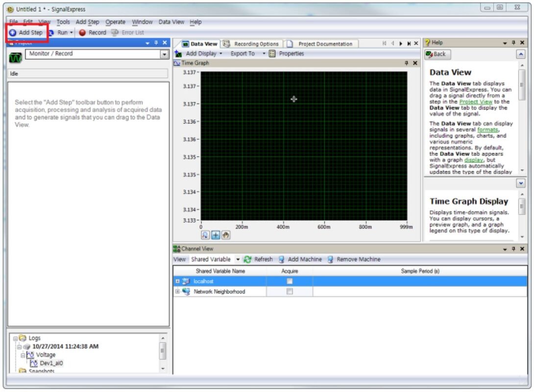Go to next Data View tab arrow
The image size is (534, 392).
point(401,44)
